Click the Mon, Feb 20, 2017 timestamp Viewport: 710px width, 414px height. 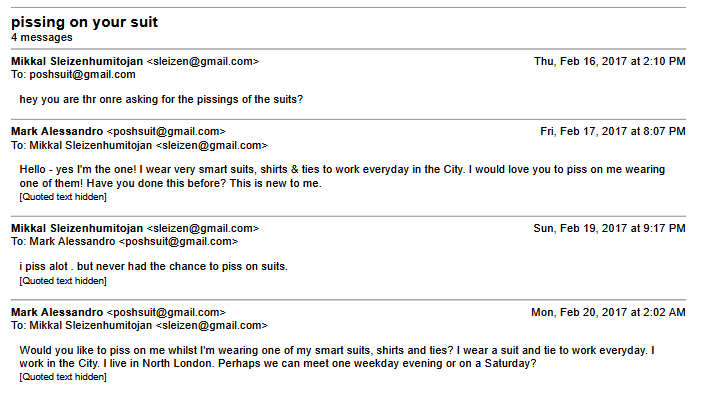click(608, 312)
